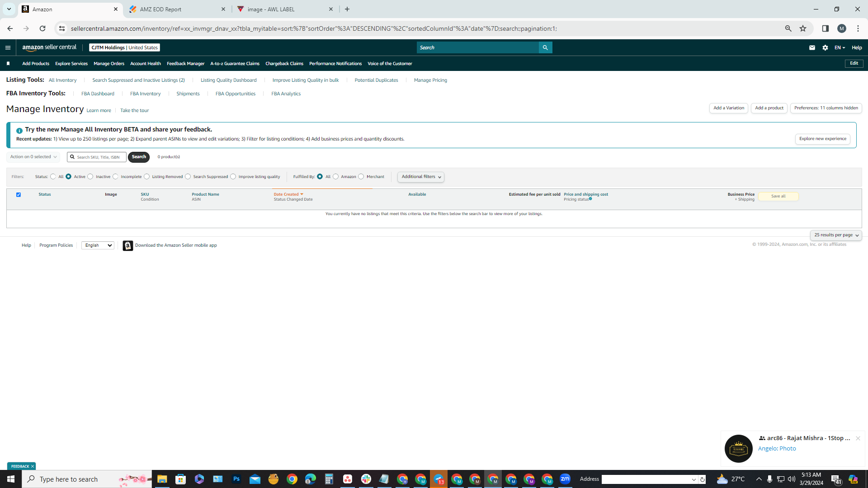Open Windows Start menu
The height and width of the screenshot is (488, 868).
click(x=11, y=479)
